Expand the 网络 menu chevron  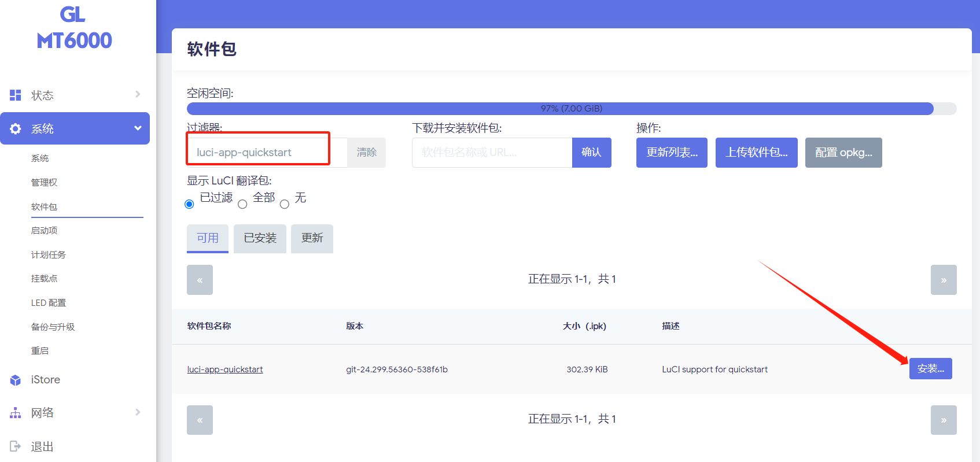pyautogui.click(x=138, y=412)
